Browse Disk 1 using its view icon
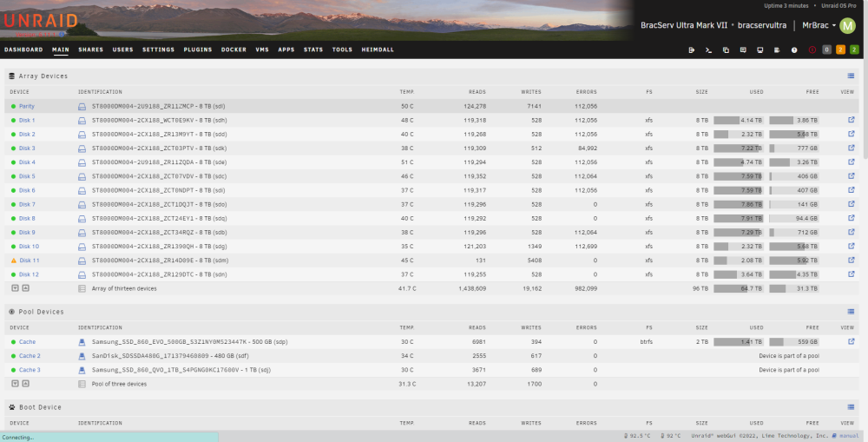Screen dimensions: 868x442 point(852,120)
